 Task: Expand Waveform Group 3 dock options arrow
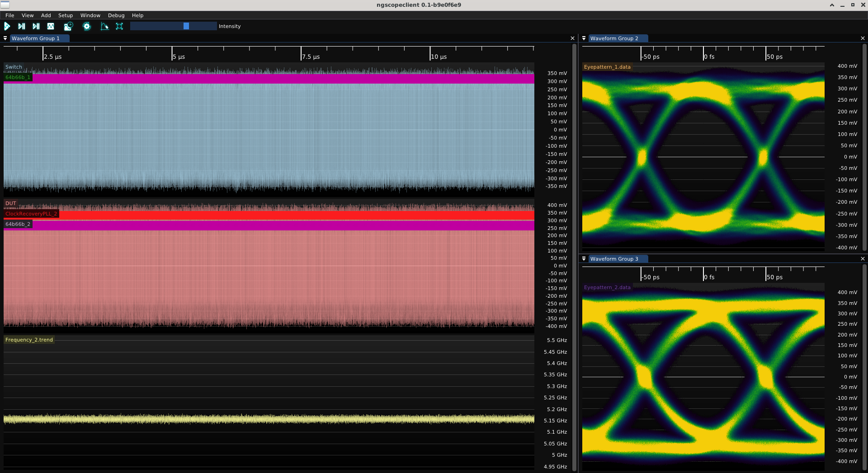click(584, 259)
